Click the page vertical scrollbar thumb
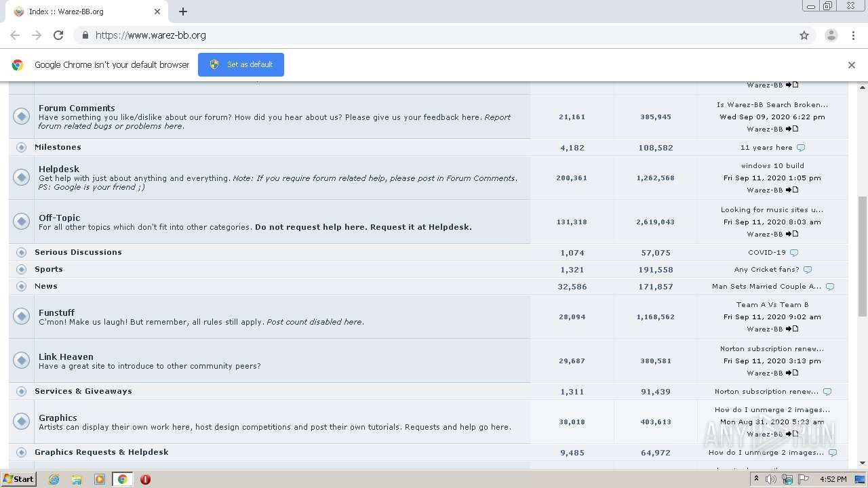The height and width of the screenshot is (488, 868). (x=863, y=258)
